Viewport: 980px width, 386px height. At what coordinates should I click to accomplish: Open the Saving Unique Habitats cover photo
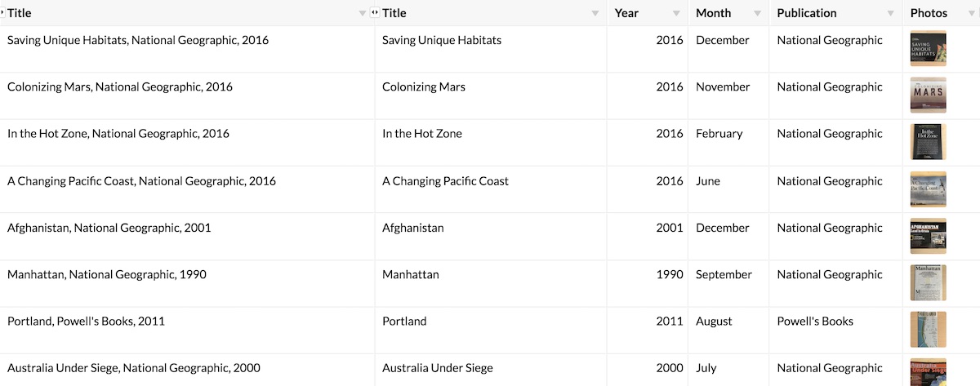(x=928, y=48)
